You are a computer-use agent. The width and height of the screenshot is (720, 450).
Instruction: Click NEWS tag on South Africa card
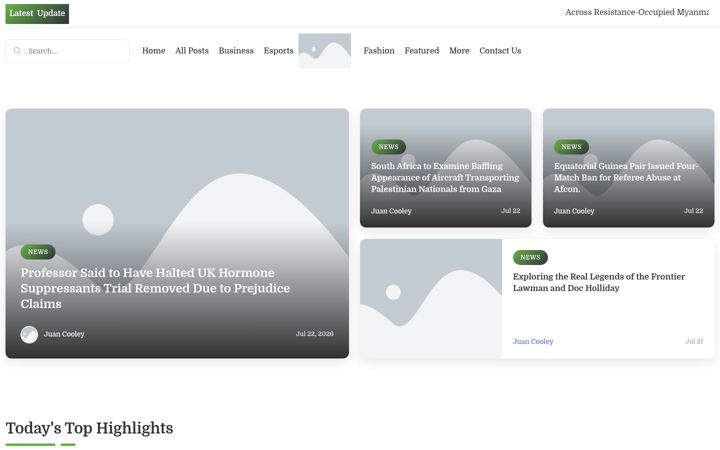pyautogui.click(x=388, y=147)
